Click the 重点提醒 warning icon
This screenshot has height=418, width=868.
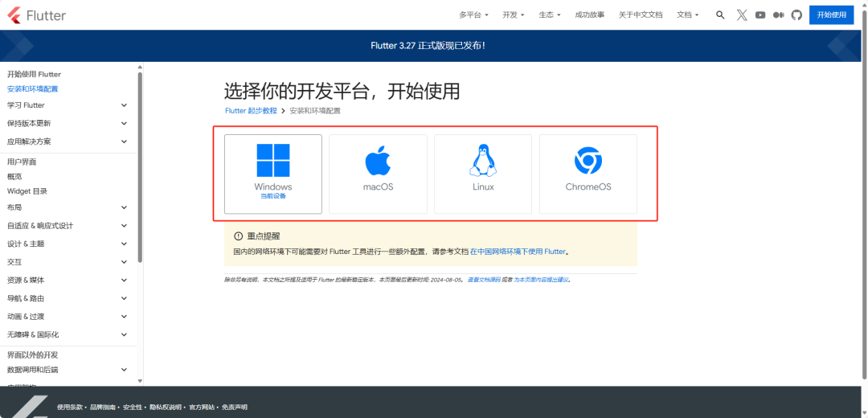coord(239,236)
